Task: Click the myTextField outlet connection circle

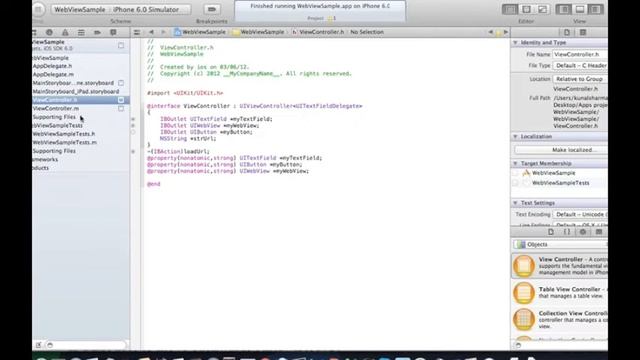Action: 133,119
